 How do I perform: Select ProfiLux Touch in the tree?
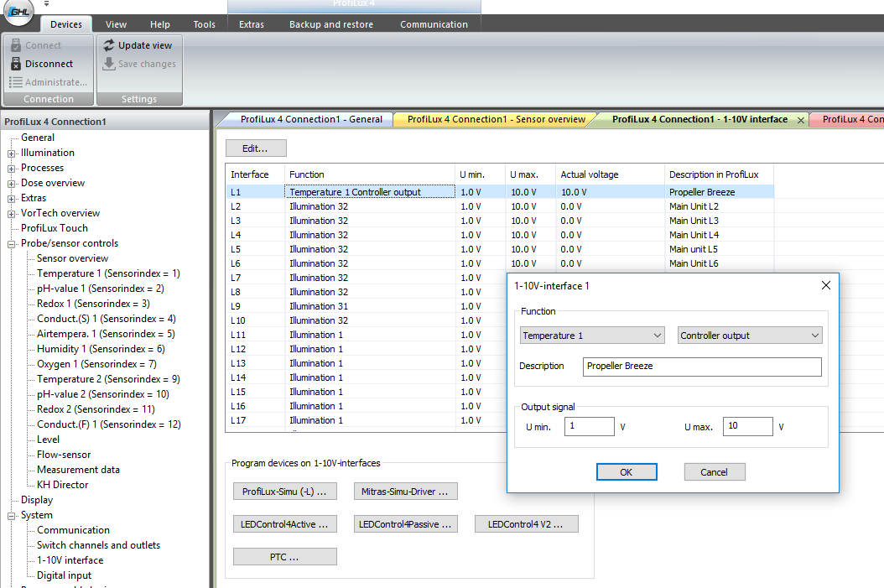(x=55, y=228)
